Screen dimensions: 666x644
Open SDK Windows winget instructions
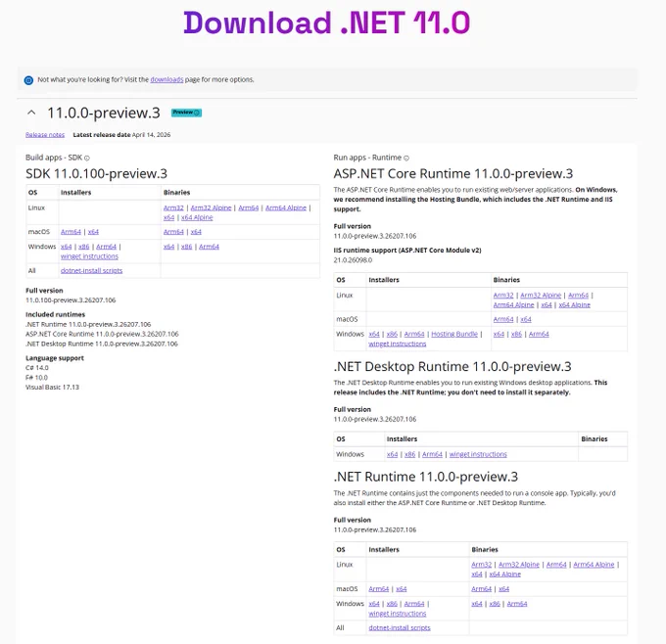tap(90, 256)
